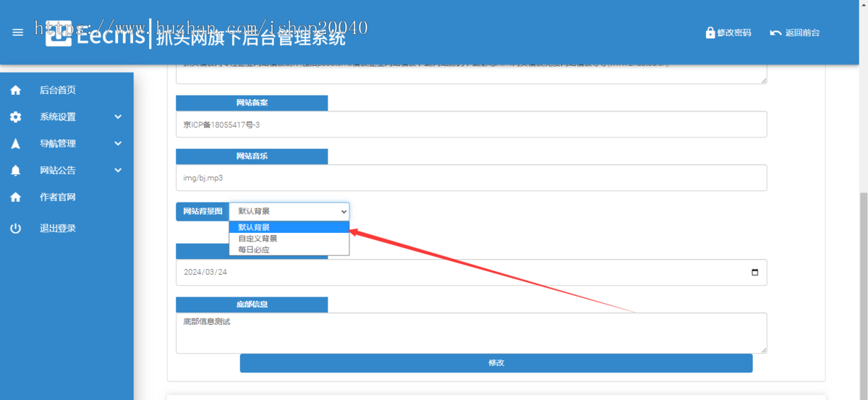Screen dimensions: 868x400
Task: Click the navigation arrow icon beside 导航管理
Action: point(16,144)
